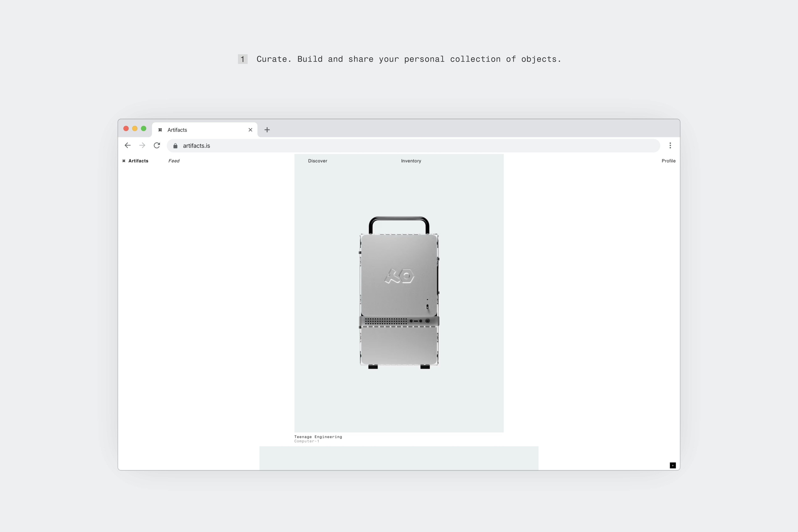Click the lock icon in the address bar

tap(175, 145)
